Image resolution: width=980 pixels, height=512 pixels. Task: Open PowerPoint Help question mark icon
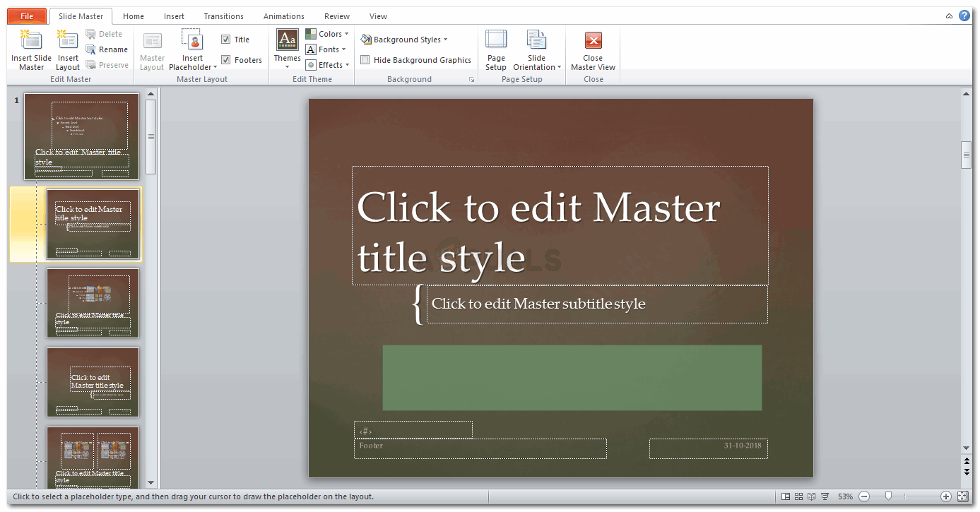pos(964,16)
